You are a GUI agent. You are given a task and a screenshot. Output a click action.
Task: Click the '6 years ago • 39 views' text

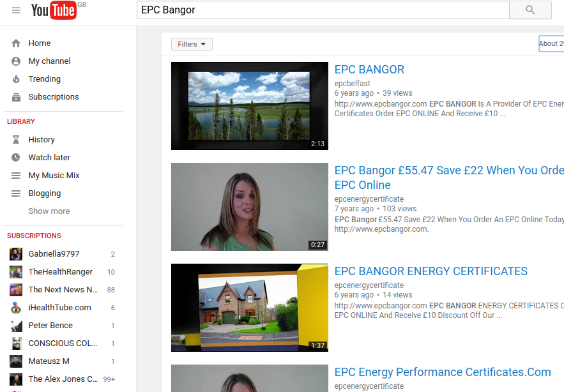click(374, 93)
